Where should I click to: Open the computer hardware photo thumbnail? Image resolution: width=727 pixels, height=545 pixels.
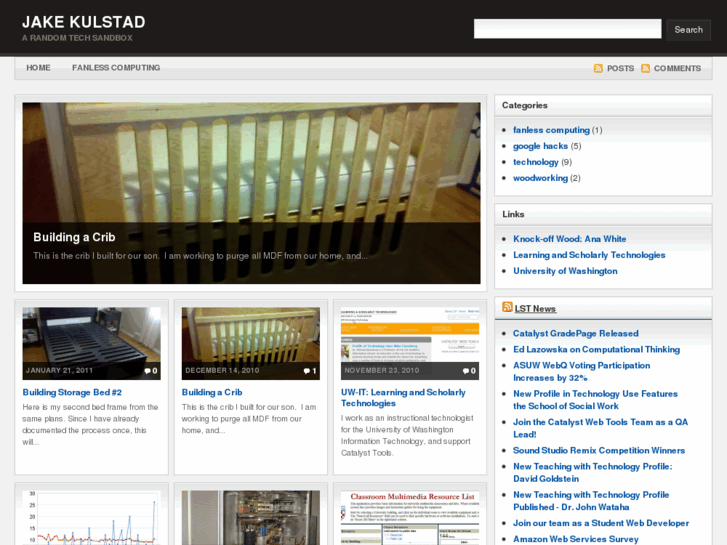pyautogui.click(x=250, y=518)
